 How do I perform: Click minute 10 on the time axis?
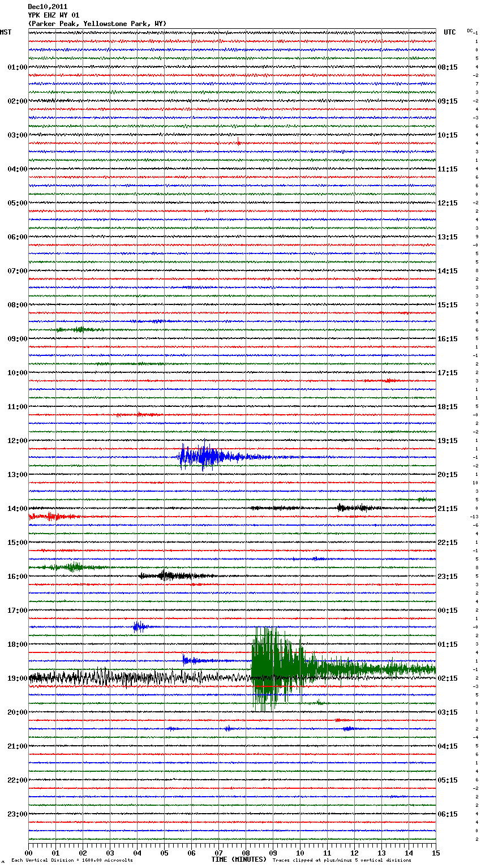pos(300,853)
